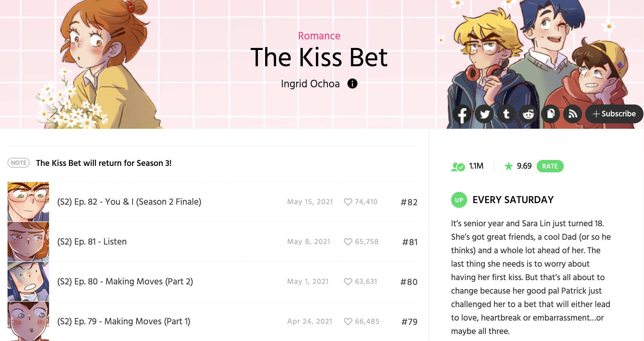Share the series on Tumblr
This screenshot has width=644, height=341.
click(x=506, y=114)
